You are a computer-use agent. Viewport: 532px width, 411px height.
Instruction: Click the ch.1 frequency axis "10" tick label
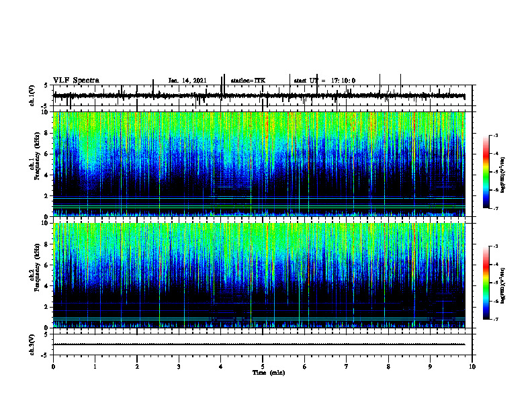[46, 112]
